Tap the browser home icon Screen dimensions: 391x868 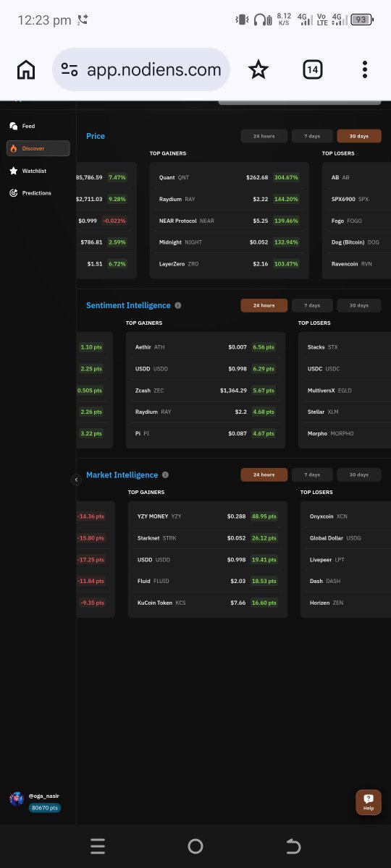[x=26, y=69]
